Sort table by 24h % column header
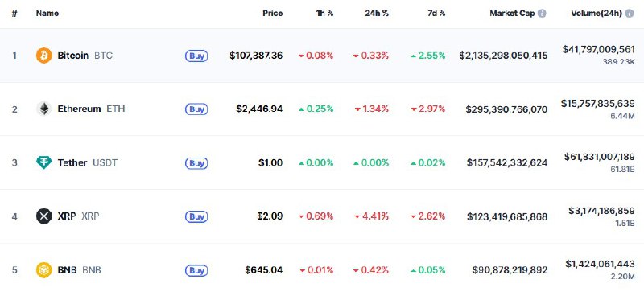The width and height of the screenshot is (644, 296). click(377, 13)
